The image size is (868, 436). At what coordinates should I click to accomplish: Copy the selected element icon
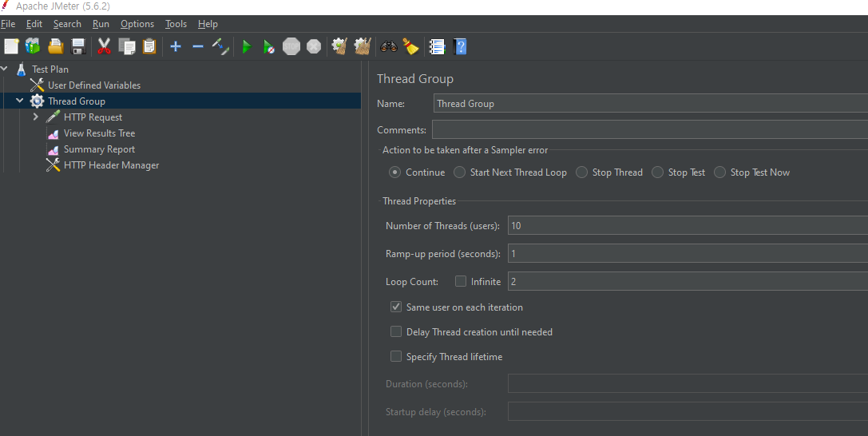click(127, 46)
